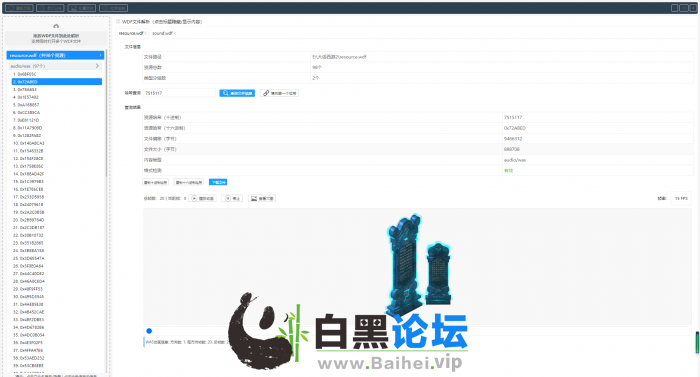Click the cloud upload icon in drop zone

click(56, 26)
